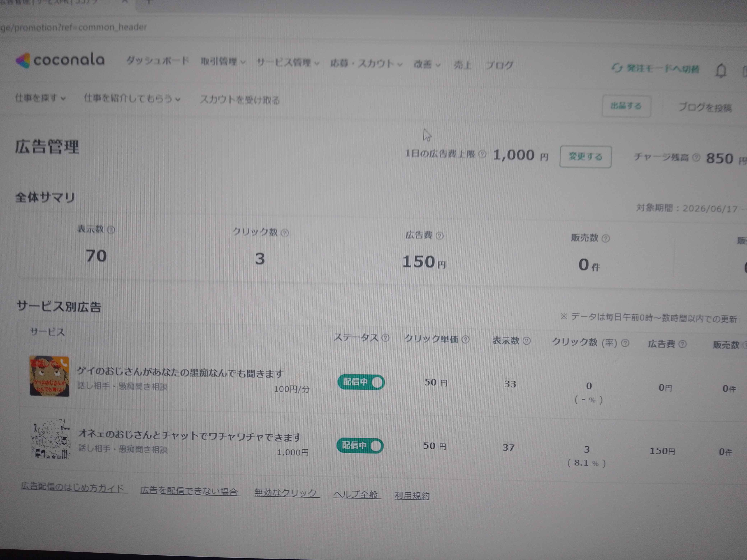Screen dimensions: 747x560
Task: Open the 売上 menu item
Action: point(462,65)
